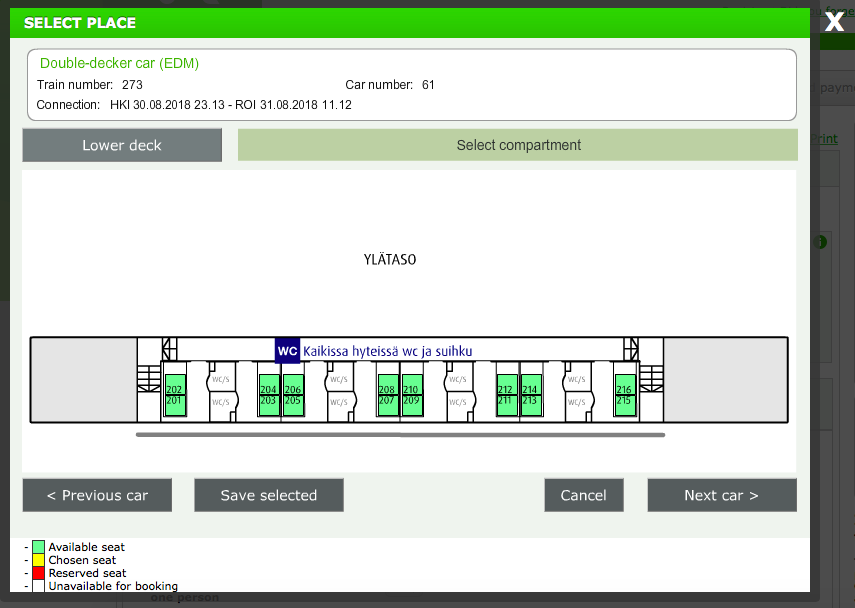The image size is (855, 608).
Task: Go to the Previous car
Action: tap(97, 495)
